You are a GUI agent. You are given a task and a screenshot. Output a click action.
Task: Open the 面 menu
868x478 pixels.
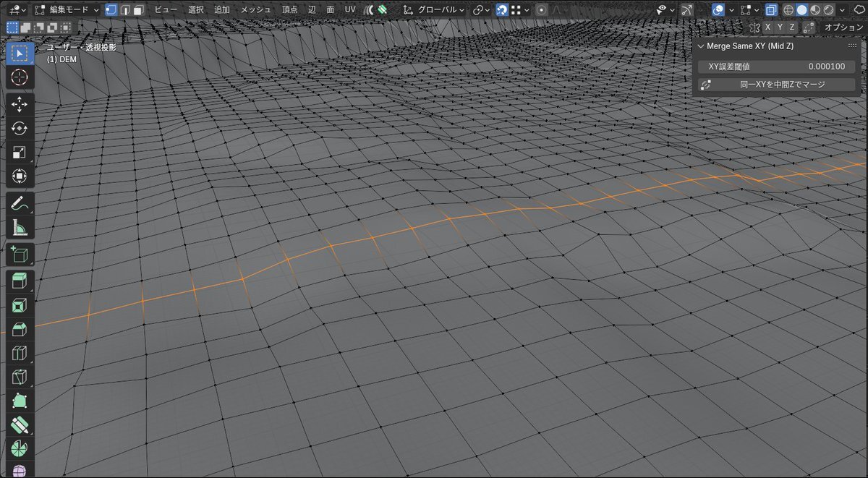[330, 10]
